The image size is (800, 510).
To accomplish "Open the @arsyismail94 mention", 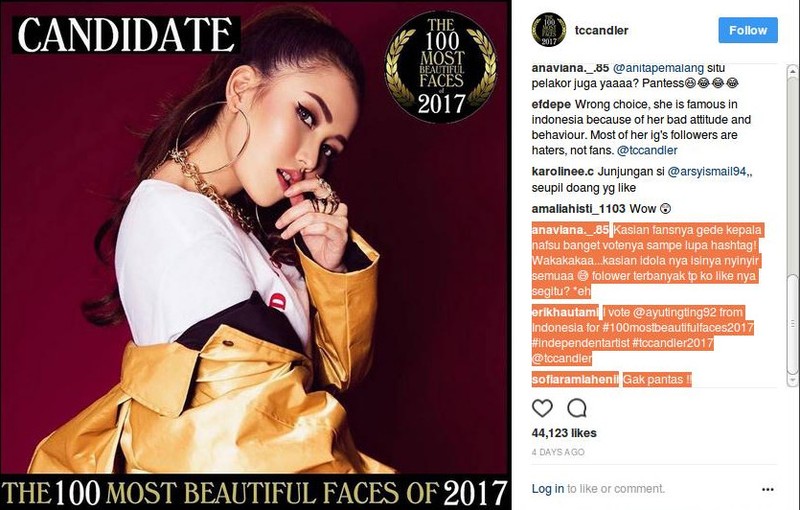I will coord(708,172).
